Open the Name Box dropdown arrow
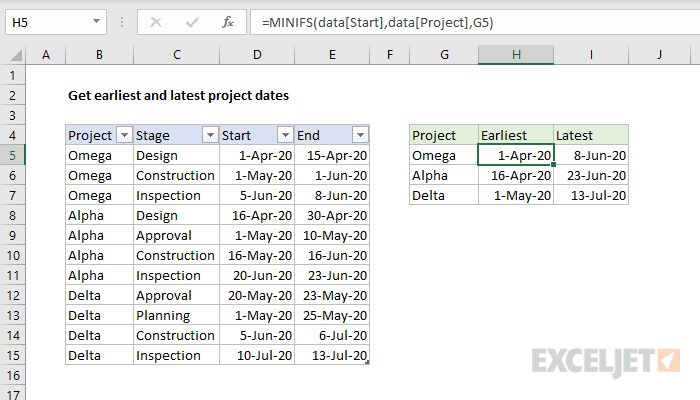700x400 pixels. click(x=95, y=21)
